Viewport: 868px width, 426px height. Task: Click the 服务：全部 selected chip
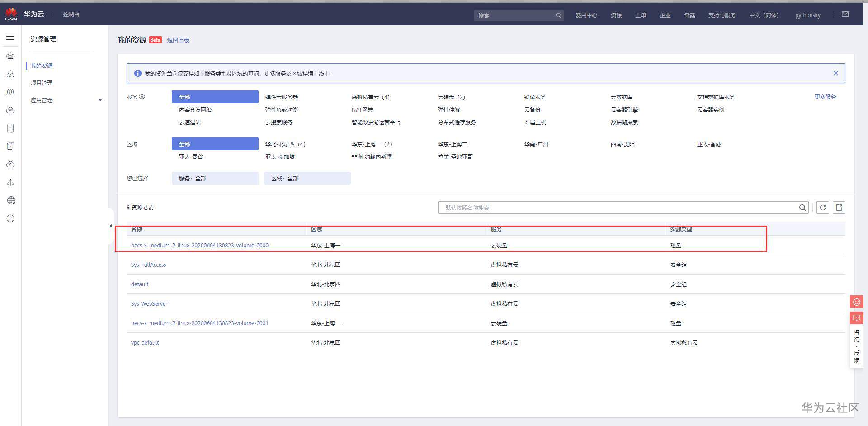tap(215, 178)
